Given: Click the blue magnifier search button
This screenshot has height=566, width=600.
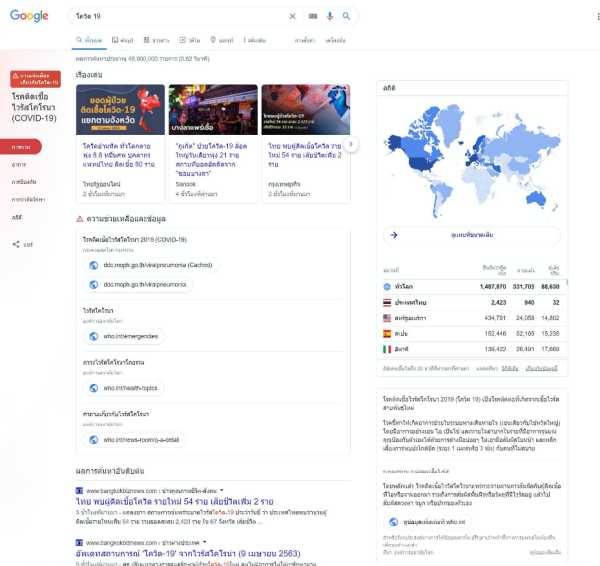Looking at the screenshot, I should point(346,17).
